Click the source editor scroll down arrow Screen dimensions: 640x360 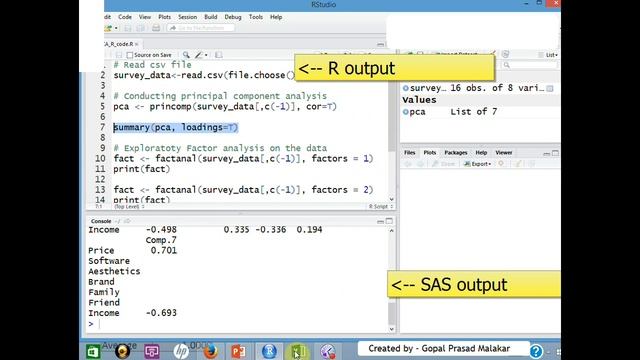click(392, 199)
